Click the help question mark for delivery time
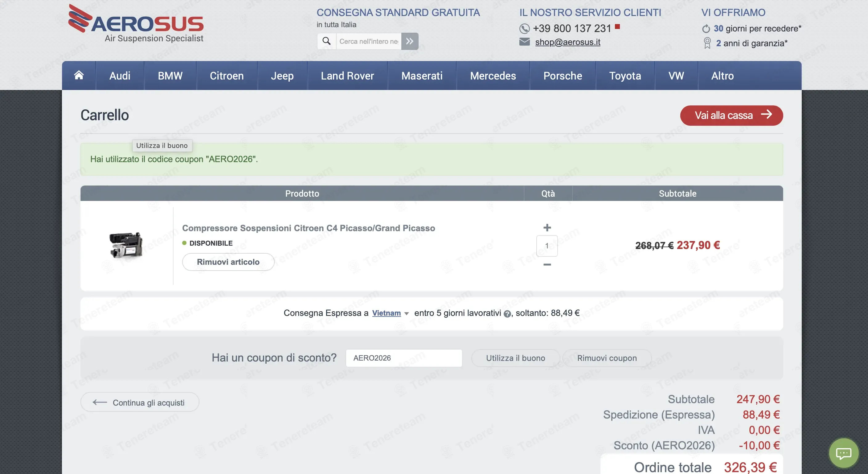 coord(507,314)
